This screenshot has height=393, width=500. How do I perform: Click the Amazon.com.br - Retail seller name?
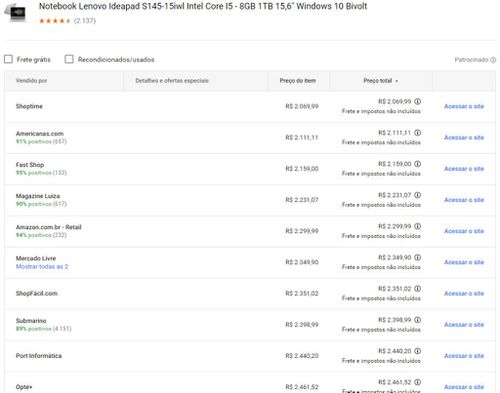point(49,227)
